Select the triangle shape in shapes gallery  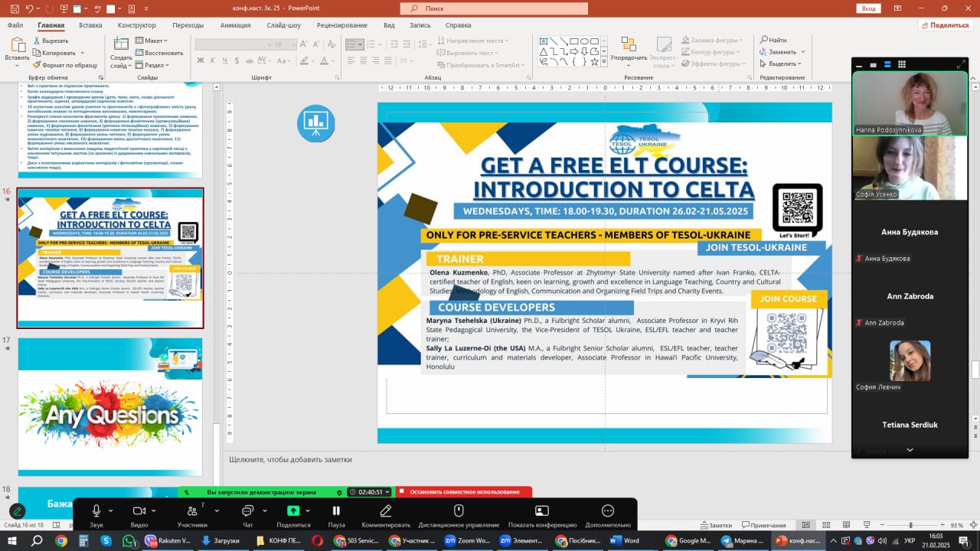click(544, 51)
